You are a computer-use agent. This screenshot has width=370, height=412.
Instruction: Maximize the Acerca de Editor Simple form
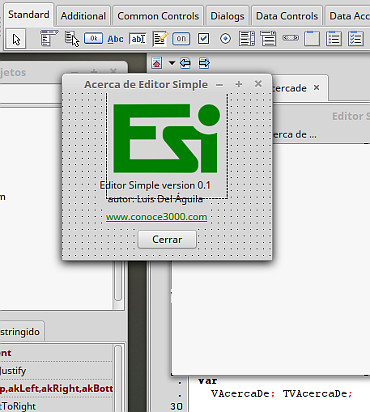239,84
